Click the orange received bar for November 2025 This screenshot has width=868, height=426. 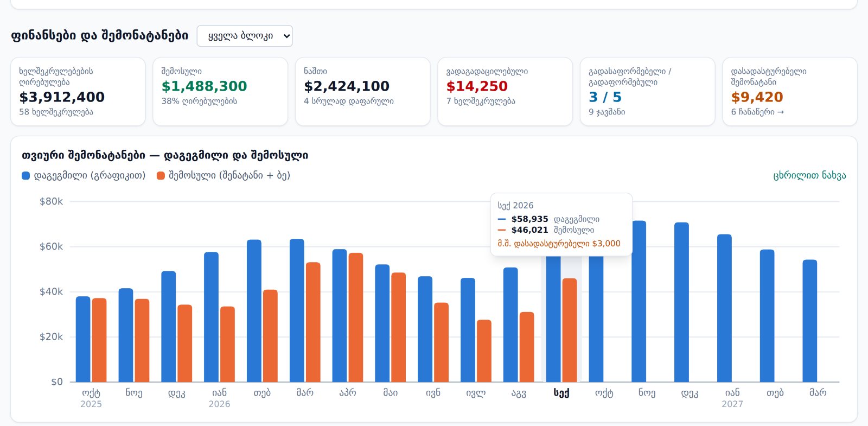click(x=142, y=341)
